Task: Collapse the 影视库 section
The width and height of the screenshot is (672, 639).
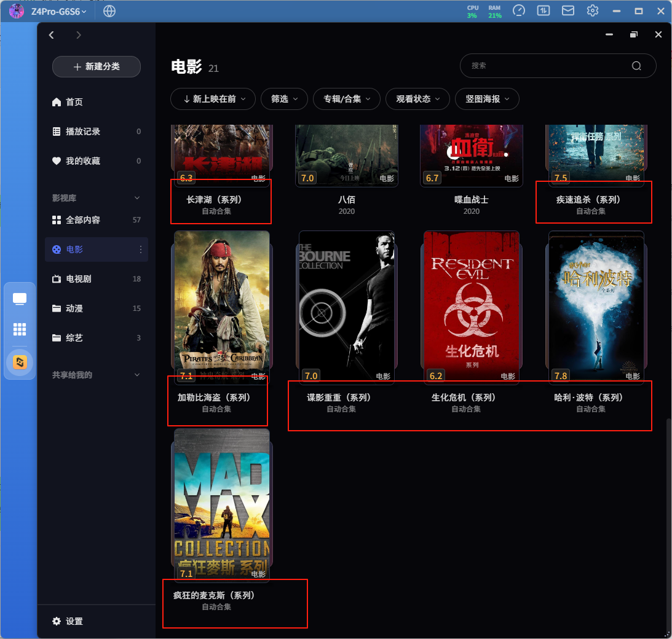Action: pos(137,198)
